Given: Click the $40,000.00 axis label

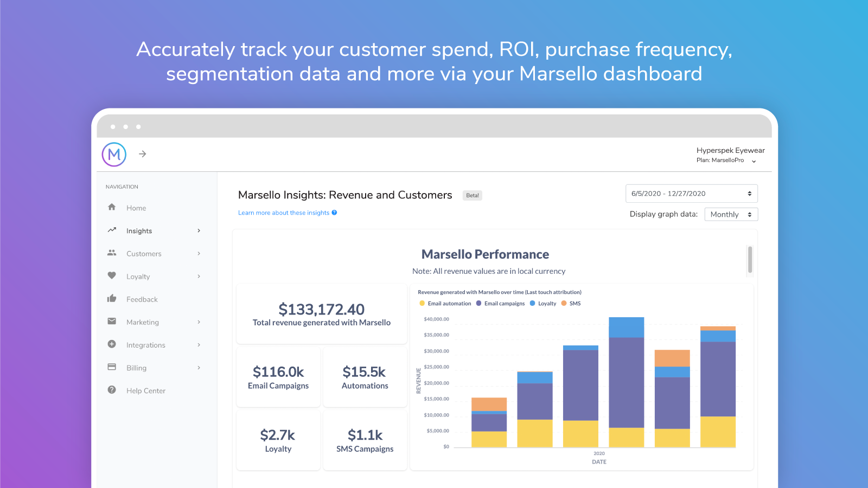Looking at the screenshot, I should point(436,319).
